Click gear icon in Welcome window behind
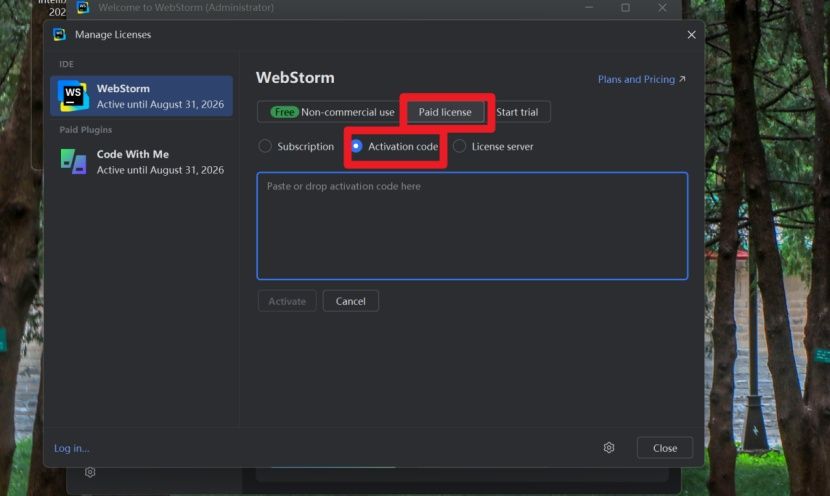Viewport: 830px width, 496px height. click(x=90, y=472)
